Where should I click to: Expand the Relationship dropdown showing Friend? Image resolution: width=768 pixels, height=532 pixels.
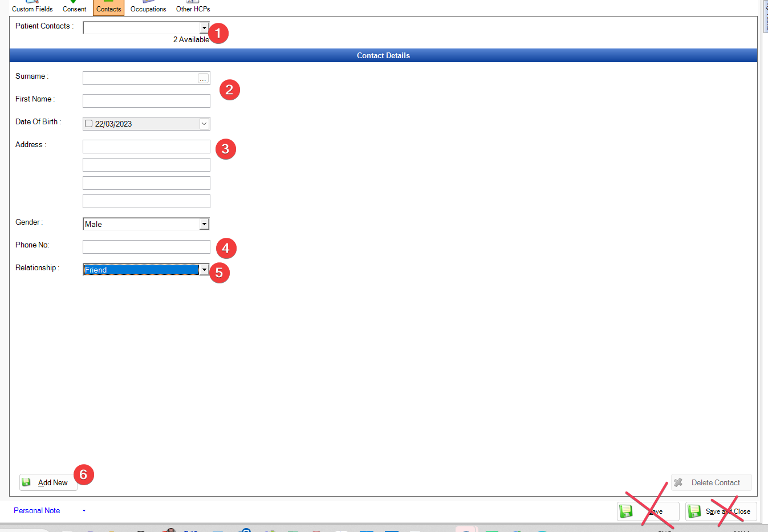pos(204,270)
